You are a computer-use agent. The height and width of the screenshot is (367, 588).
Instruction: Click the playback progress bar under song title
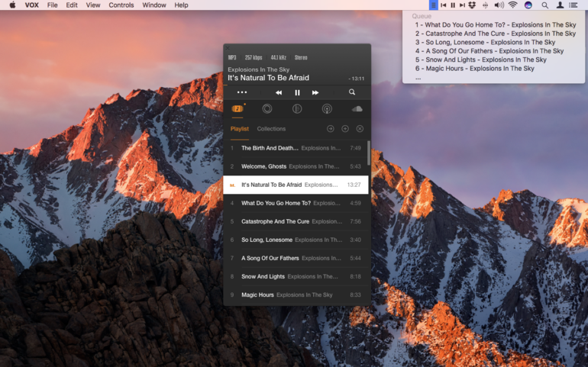(297, 86)
